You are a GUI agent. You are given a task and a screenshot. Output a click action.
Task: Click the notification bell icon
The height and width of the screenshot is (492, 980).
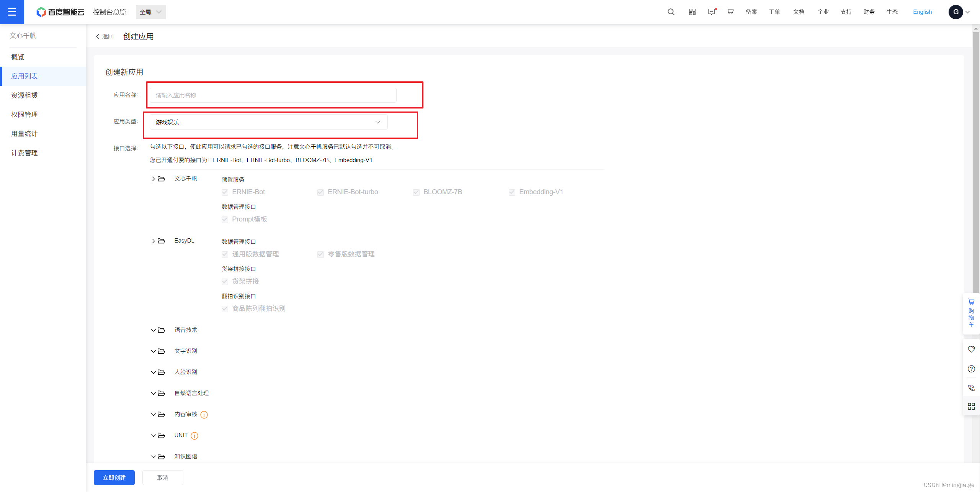point(712,11)
